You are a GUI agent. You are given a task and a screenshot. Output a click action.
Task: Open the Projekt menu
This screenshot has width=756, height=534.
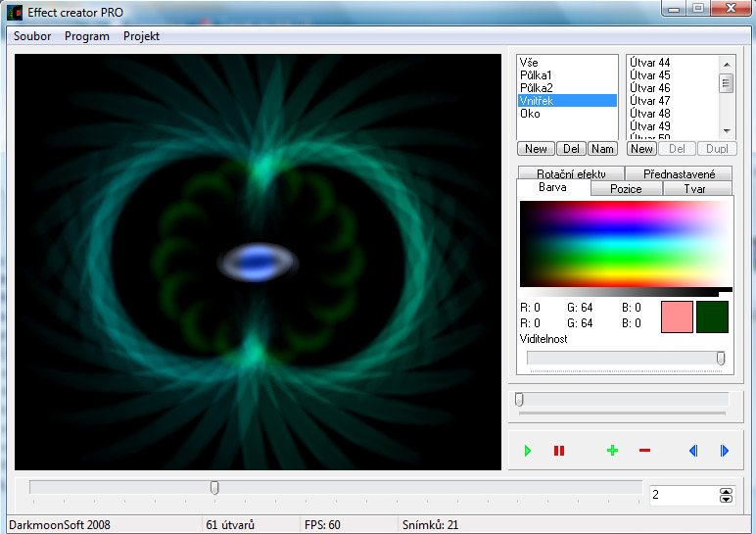tap(141, 36)
